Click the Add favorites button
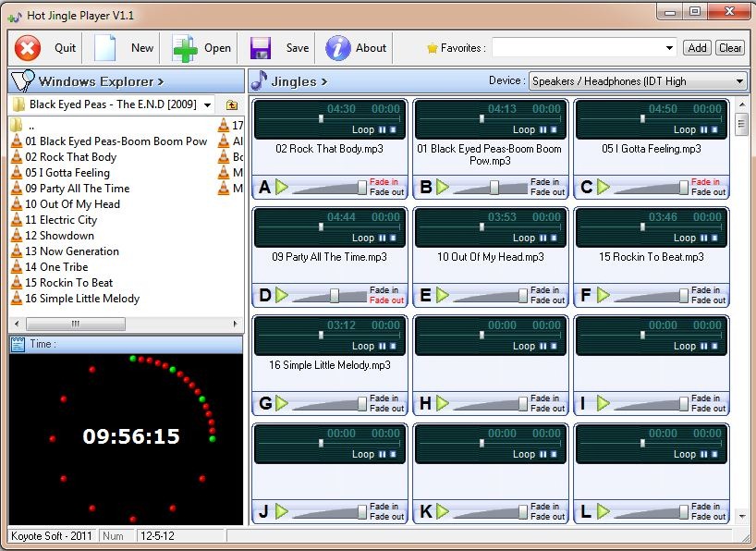The height and width of the screenshot is (551, 756). coord(697,48)
